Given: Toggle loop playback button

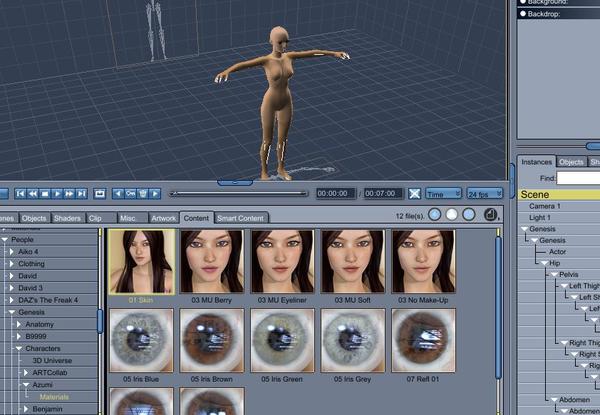Looking at the screenshot, I should coord(100,194).
